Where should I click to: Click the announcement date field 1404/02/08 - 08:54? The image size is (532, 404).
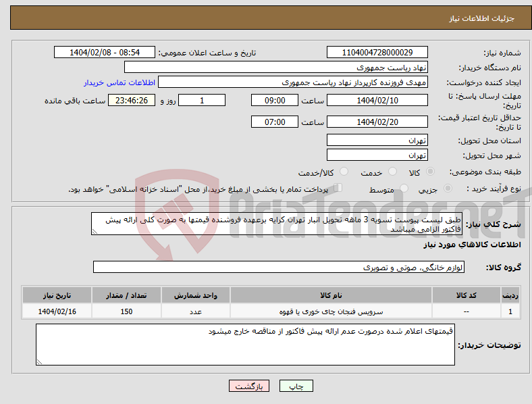tap(105, 53)
